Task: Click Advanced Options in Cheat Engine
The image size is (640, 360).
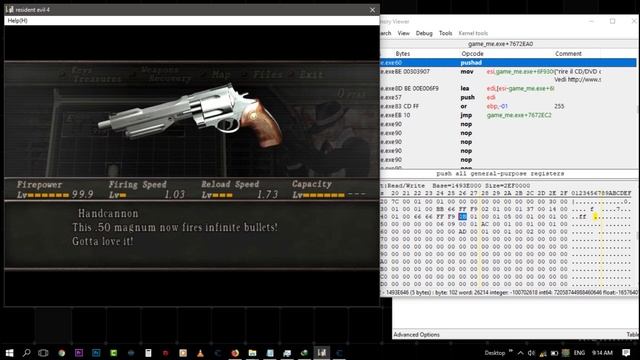Action: (416, 335)
